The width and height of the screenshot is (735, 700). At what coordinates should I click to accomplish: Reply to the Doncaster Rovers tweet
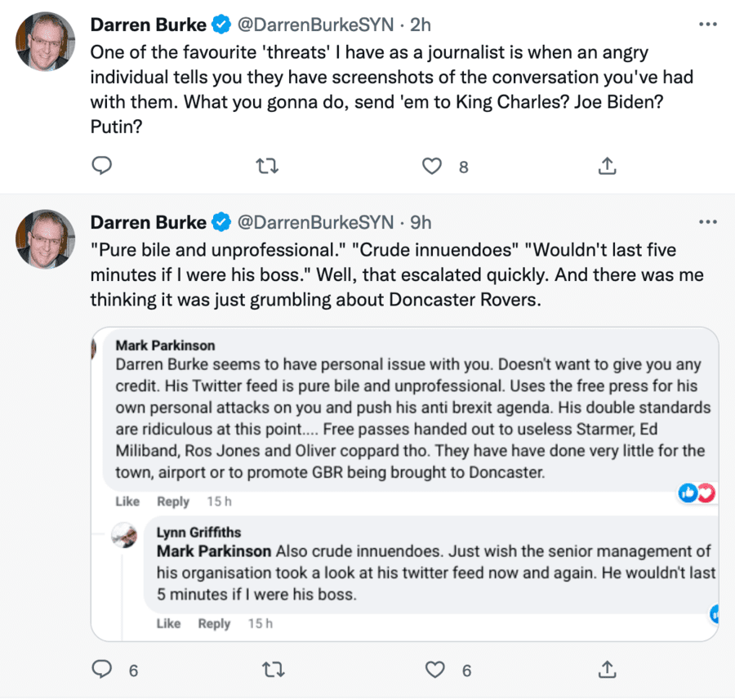101,671
